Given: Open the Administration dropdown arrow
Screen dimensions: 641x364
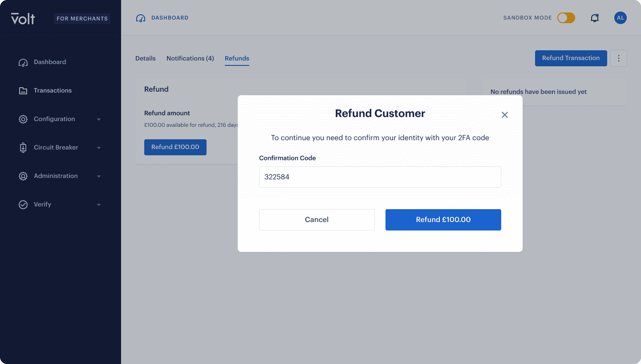Looking at the screenshot, I should 99,176.
